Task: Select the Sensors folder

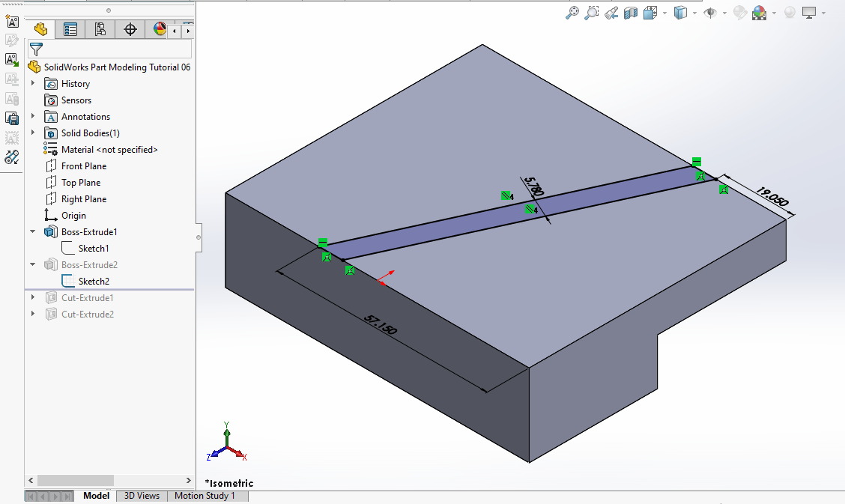Action: [76, 100]
